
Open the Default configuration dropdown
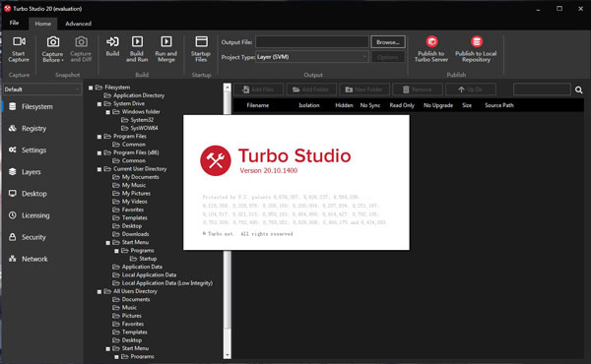(41, 90)
